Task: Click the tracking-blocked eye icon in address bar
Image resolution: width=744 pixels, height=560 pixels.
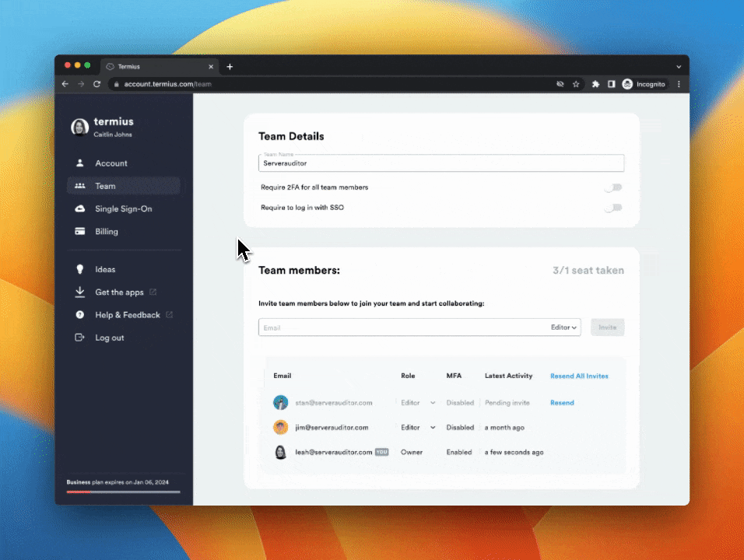Action: [x=560, y=84]
